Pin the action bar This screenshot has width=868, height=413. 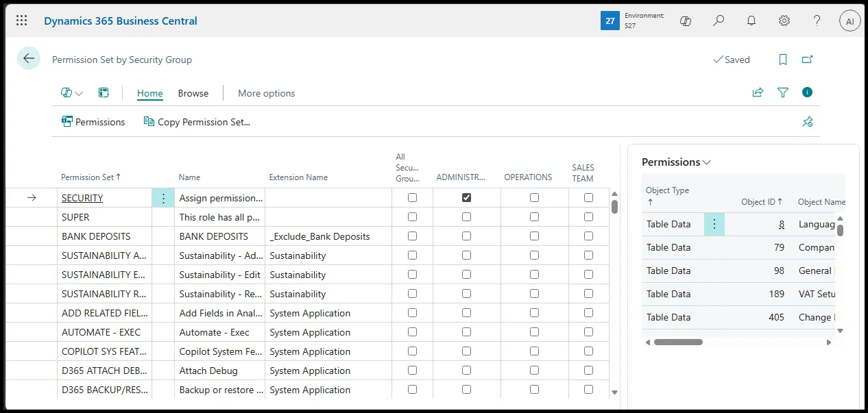(807, 122)
